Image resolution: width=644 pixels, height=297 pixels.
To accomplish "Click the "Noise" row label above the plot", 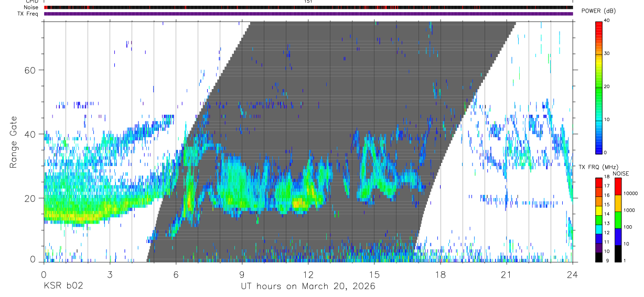I will [x=31, y=7].
